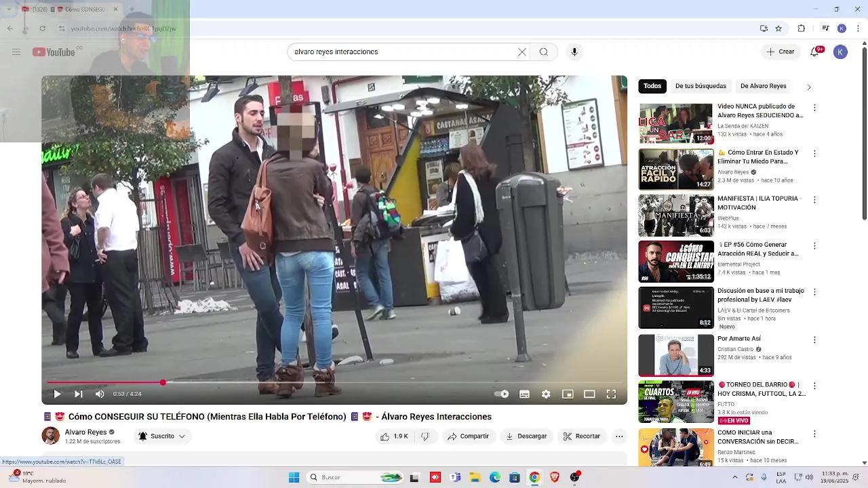Image resolution: width=868 pixels, height=488 pixels.
Task: Enter full screen from the player
Action: [x=611, y=394]
